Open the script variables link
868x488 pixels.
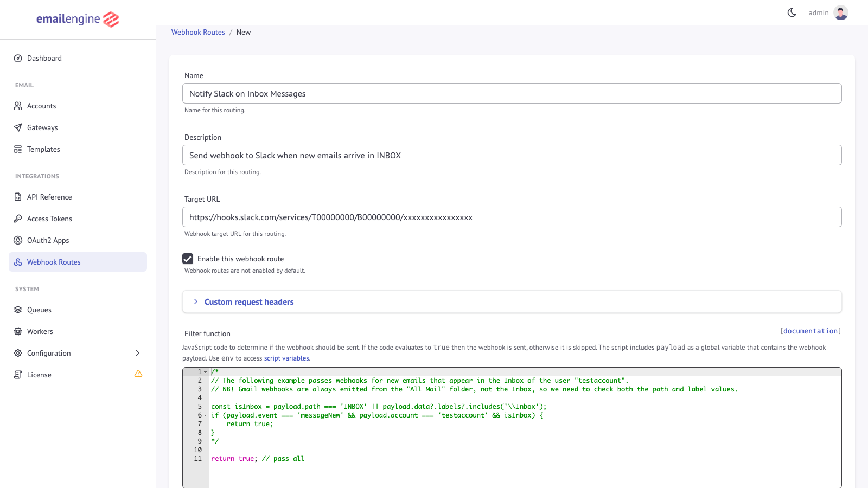click(286, 358)
